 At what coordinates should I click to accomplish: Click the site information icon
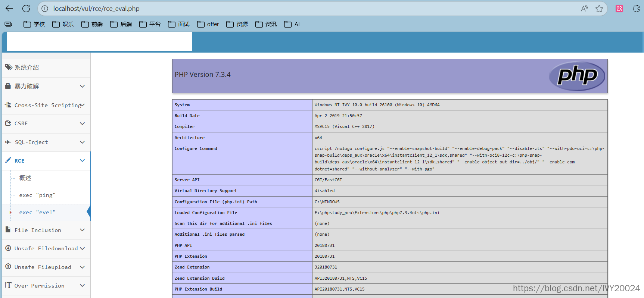(45, 9)
